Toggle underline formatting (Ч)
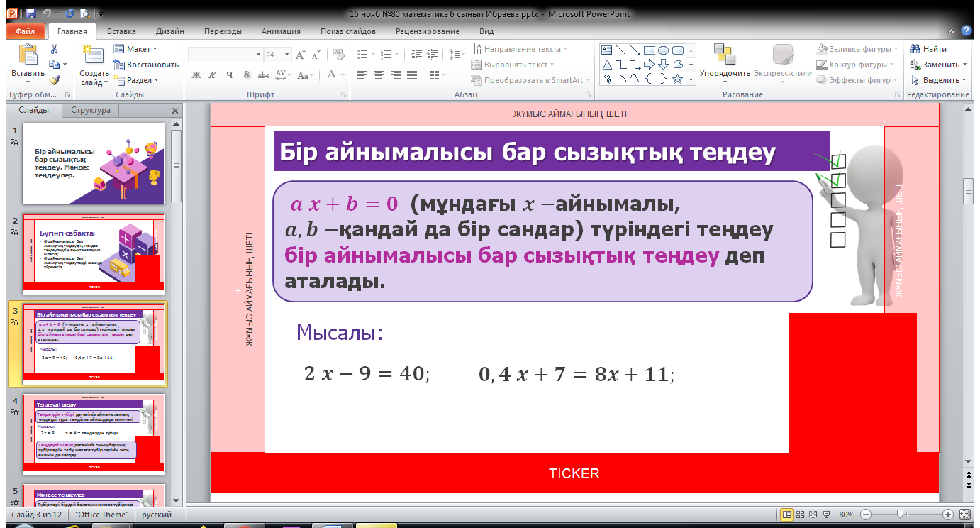This screenshot has height=528, width=980. point(229,75)
